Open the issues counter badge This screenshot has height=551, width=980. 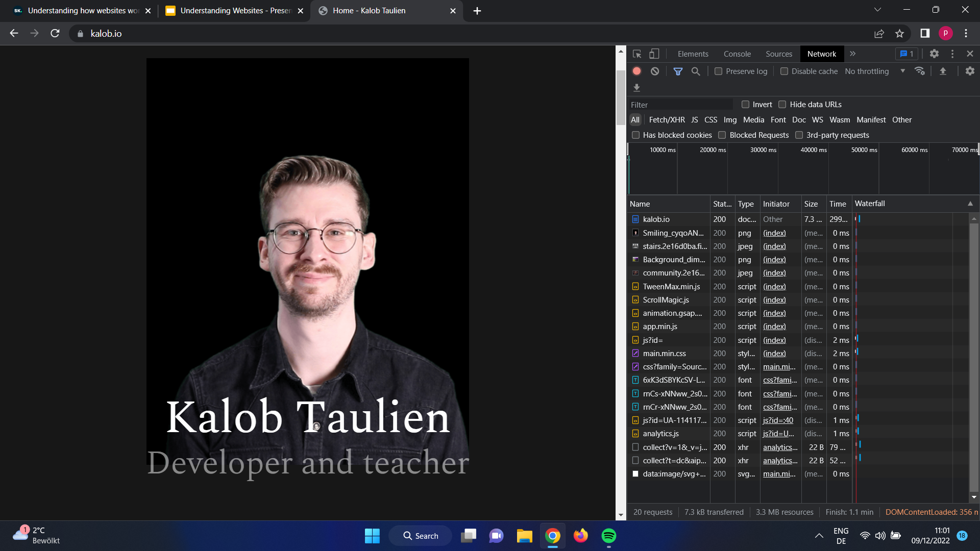(906, 54)
